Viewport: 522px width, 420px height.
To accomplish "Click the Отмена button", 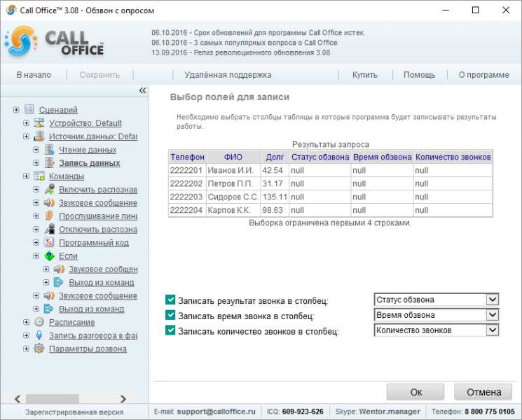I will 483,392.
